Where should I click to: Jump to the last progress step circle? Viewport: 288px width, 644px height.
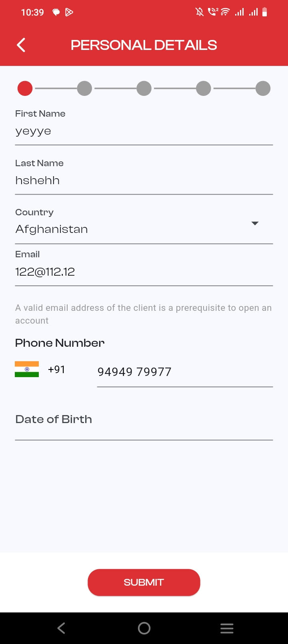263,88
